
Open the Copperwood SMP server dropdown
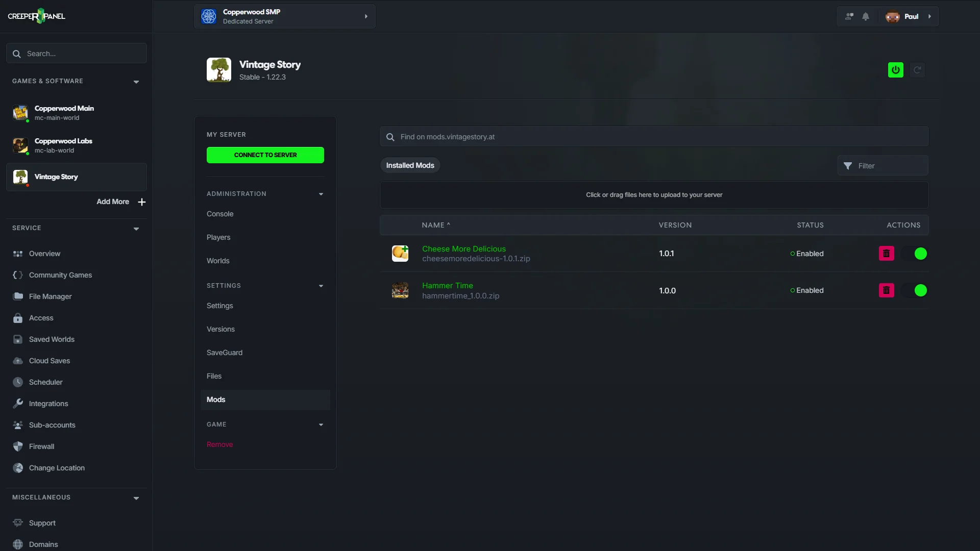[285, 16]
